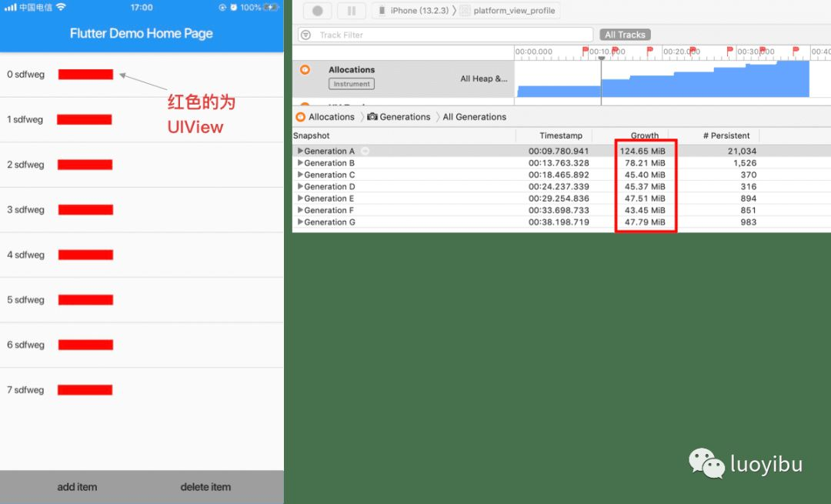Click the last red generation flag on timeline
Image resolution: width=831 pixels, height=504 pixels.
coord(795,51)
